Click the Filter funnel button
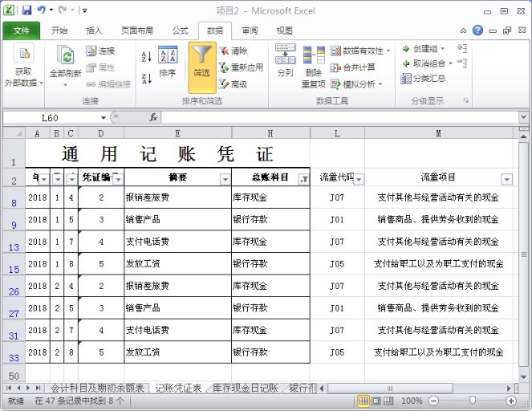The height and width of the screenshot is (411, 532). click(x=201, y=63)
